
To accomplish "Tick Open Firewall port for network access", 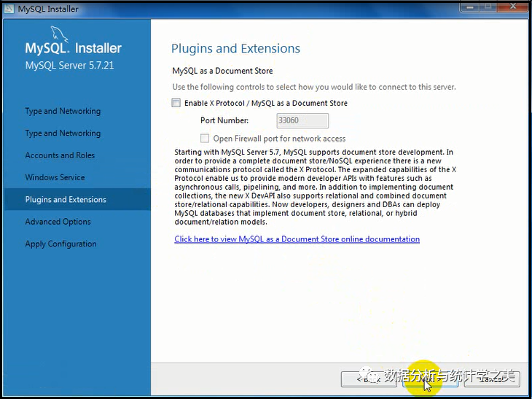I will click(x=205, y=138).
